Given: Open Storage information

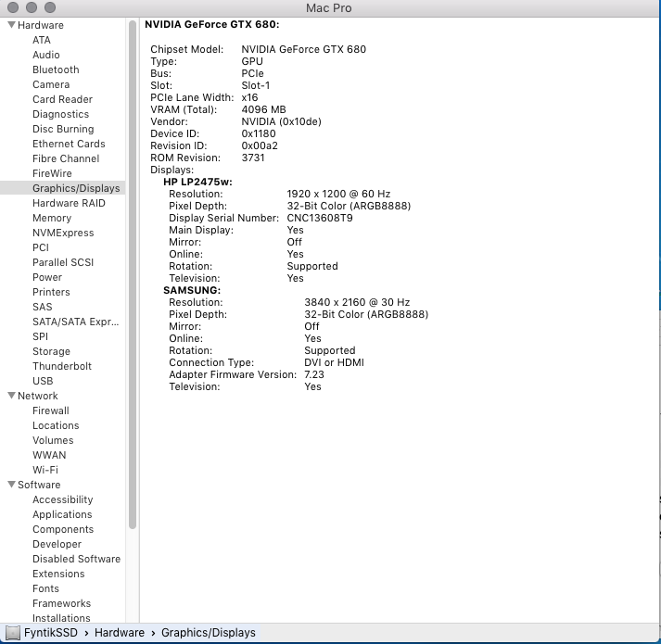Looking at the screenshot, I should 51,351.
